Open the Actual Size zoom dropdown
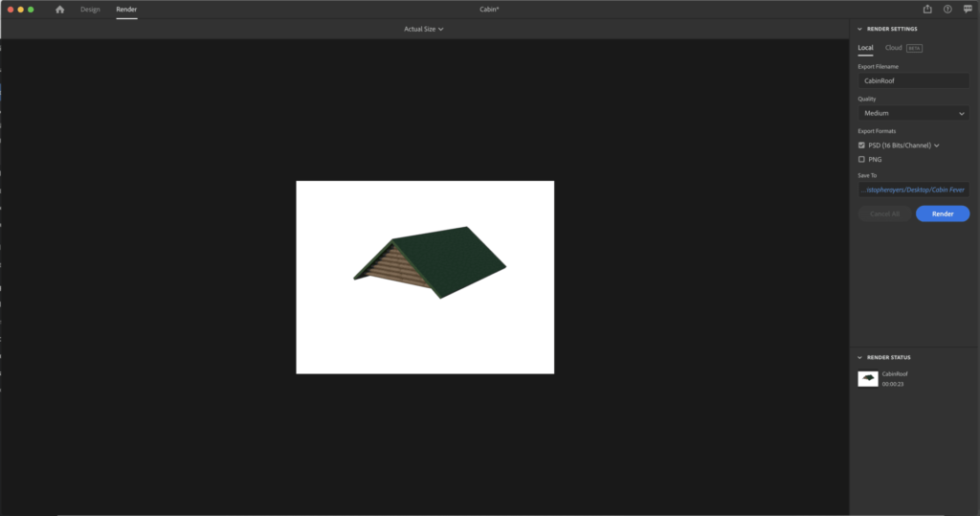The width and height of the screenshot is (980, 516). 424,29
